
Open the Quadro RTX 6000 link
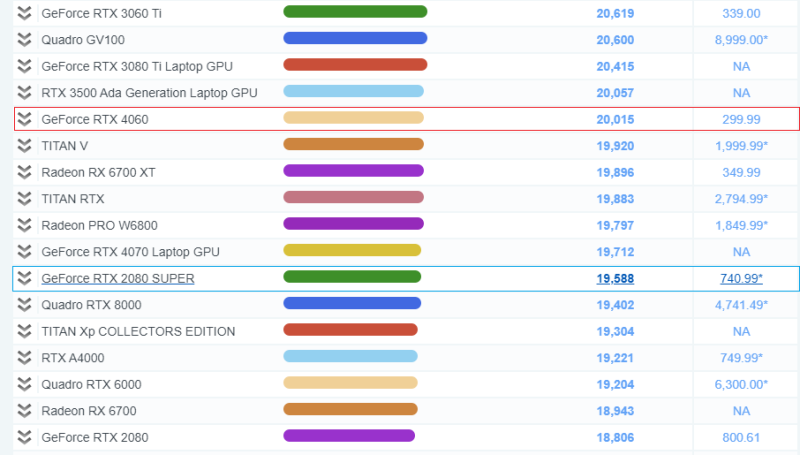tap(91, 385)
